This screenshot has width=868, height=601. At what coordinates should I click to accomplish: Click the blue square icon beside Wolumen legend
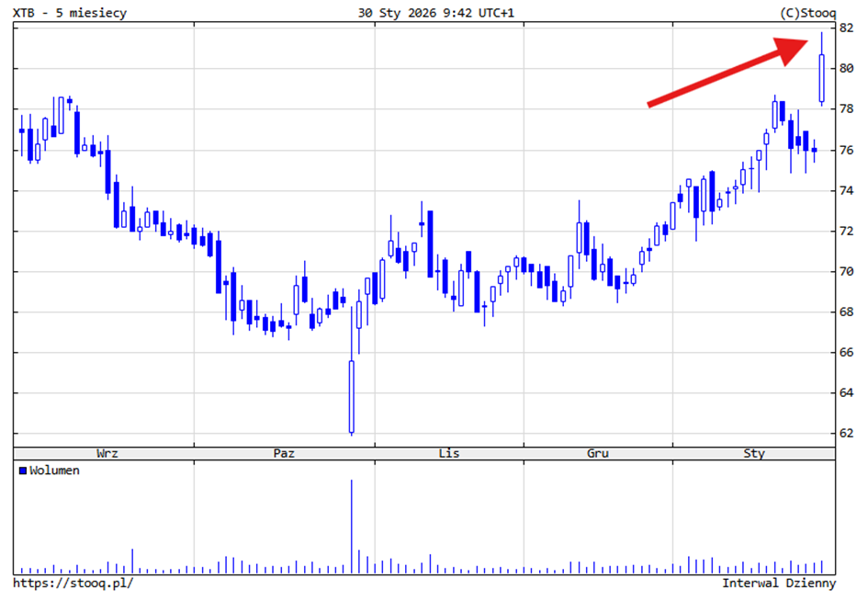[x=23, y=471]
